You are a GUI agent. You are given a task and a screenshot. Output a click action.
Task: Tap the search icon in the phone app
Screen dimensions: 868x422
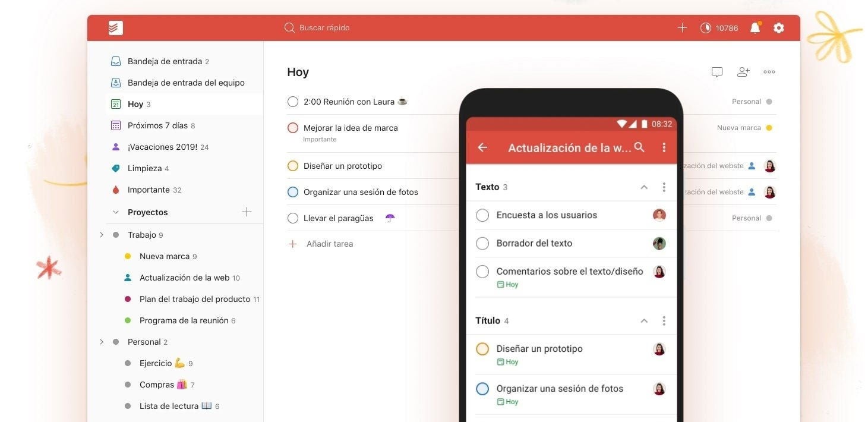(639, 147)
